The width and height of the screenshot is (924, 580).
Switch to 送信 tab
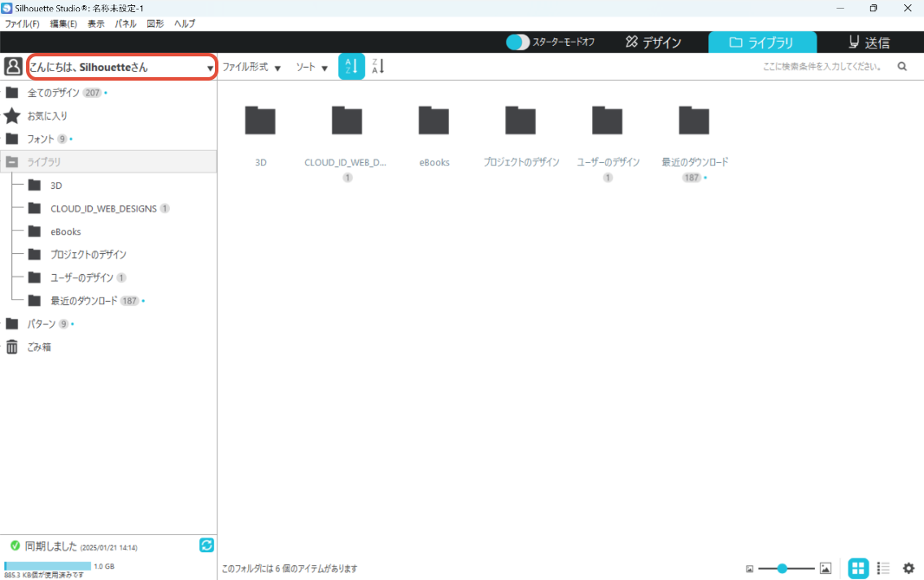869,42
